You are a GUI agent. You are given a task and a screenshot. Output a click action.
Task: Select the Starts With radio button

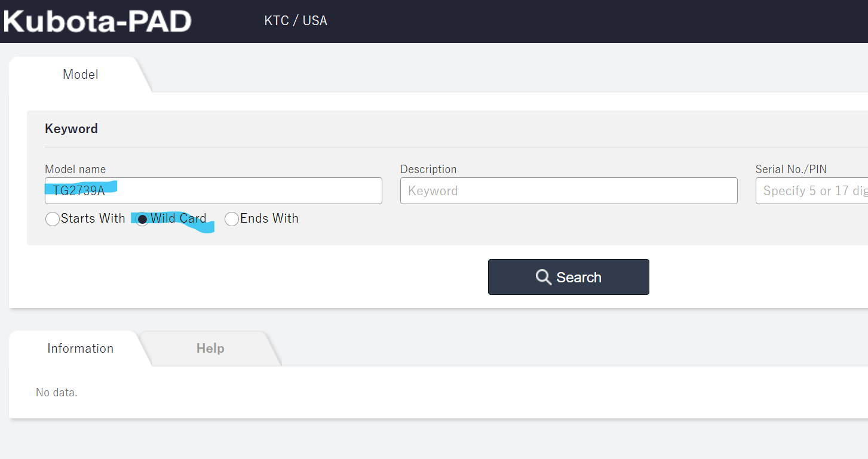pos(53,219)
